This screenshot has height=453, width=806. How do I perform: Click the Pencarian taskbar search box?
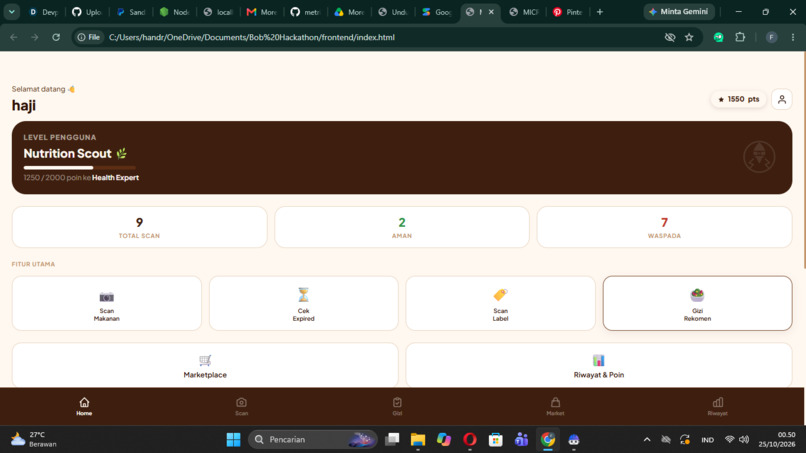point(313,440)
